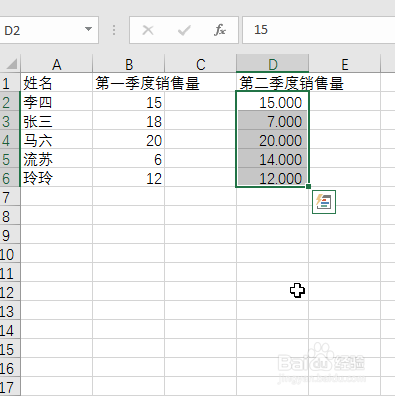Click cell B2 with value 15
The image size is (395, 396).
coord(129,102)
